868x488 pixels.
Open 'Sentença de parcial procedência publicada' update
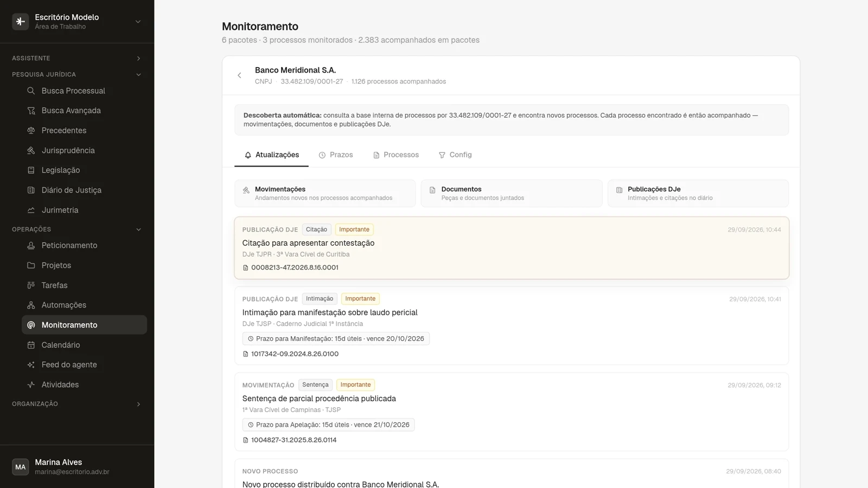pos(512,412)
